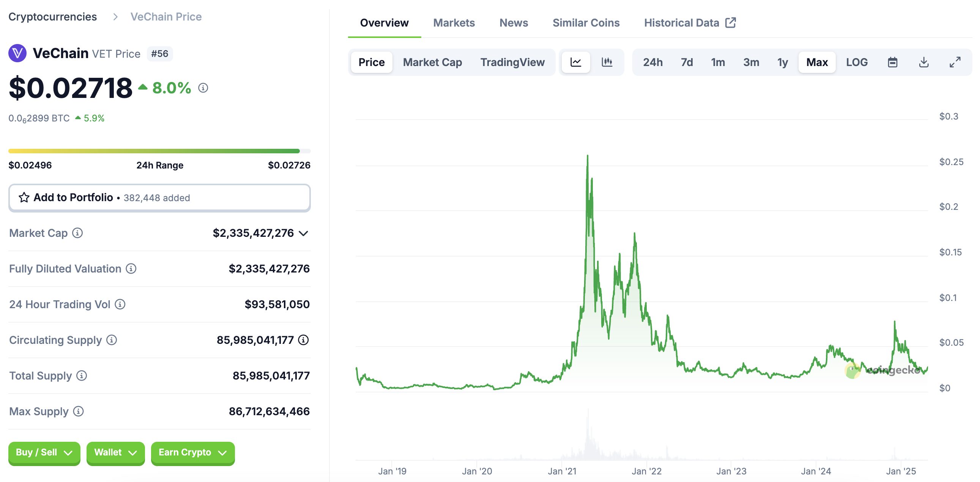The height and width of the screenshot is (482, 980).
Task: Open Total Supply info icon
Action: coord(81,375)
